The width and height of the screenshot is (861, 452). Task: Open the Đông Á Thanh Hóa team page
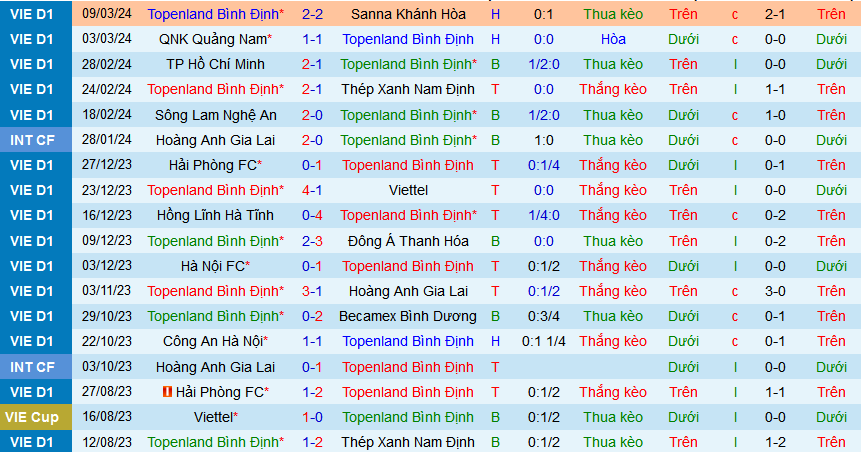(408, 241)
